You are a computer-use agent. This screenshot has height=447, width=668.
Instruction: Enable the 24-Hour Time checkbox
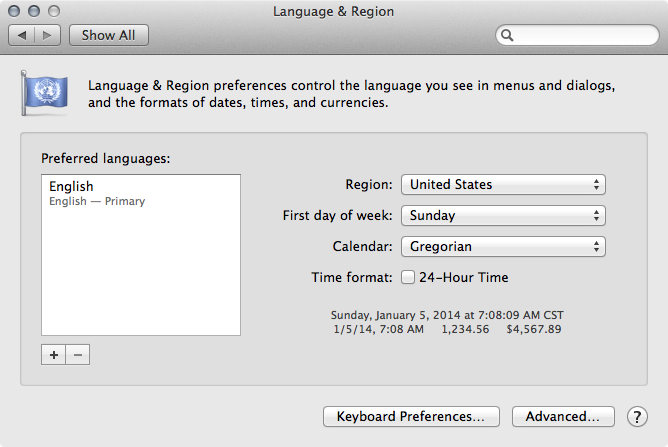coord(408,277)
